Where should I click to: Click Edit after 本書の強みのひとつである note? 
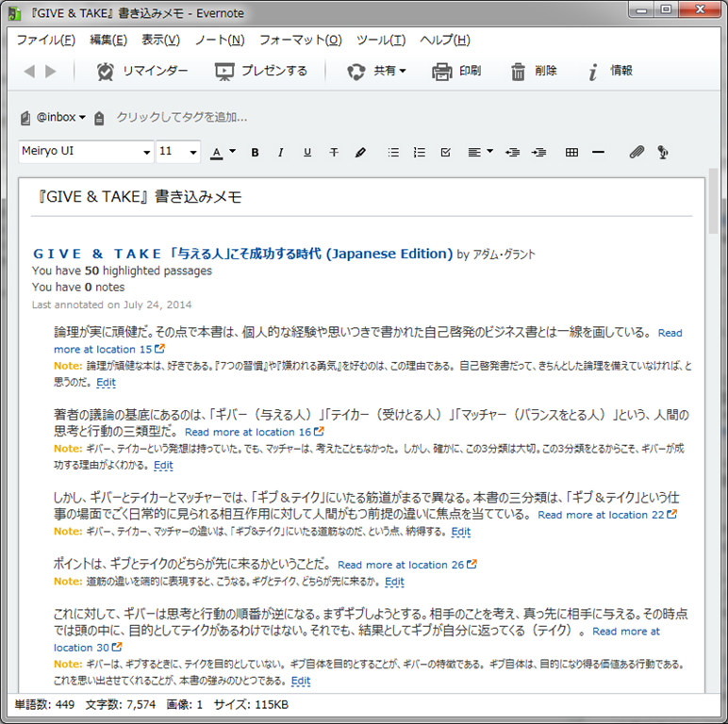[x=301, y=681]
